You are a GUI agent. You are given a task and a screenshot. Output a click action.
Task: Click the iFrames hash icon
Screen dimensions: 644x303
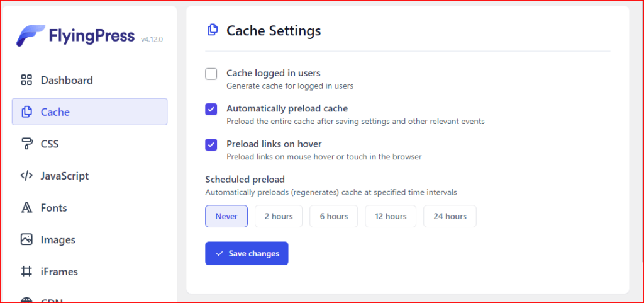coord(26,272)
